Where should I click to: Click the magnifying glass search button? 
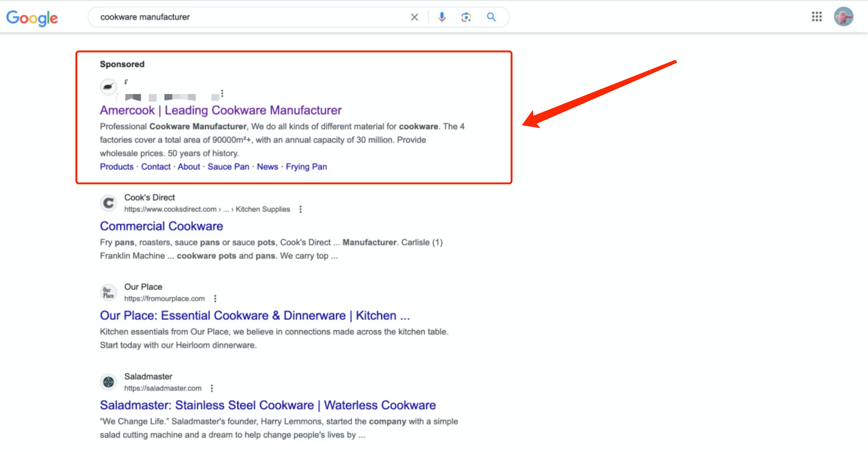coord(491,17)
